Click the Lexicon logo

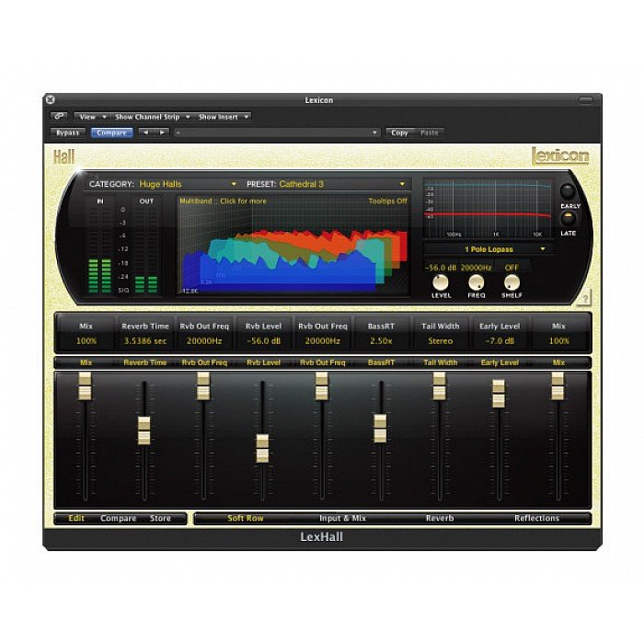pos(559,155)
